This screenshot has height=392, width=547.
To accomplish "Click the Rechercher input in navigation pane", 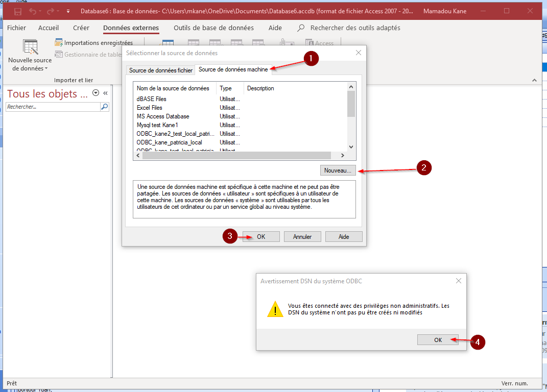I will pos(53,107).
